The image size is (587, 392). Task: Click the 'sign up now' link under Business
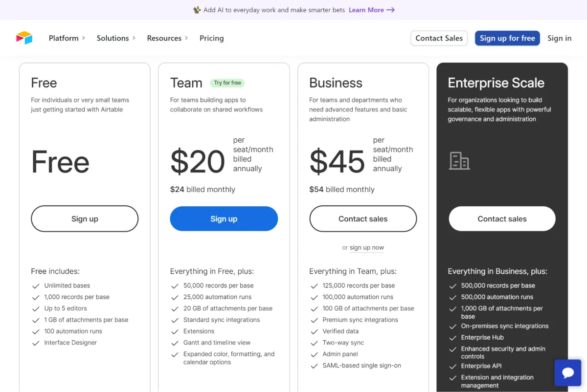click(367, 248)
